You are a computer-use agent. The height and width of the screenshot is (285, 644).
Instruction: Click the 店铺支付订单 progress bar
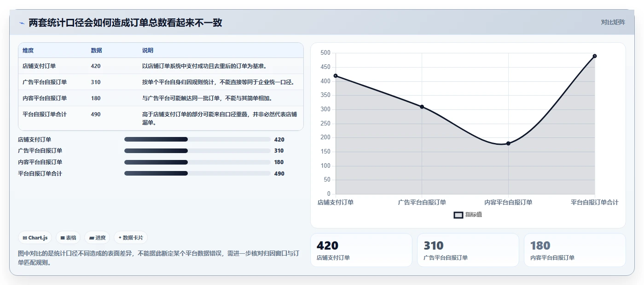[197, 139]
